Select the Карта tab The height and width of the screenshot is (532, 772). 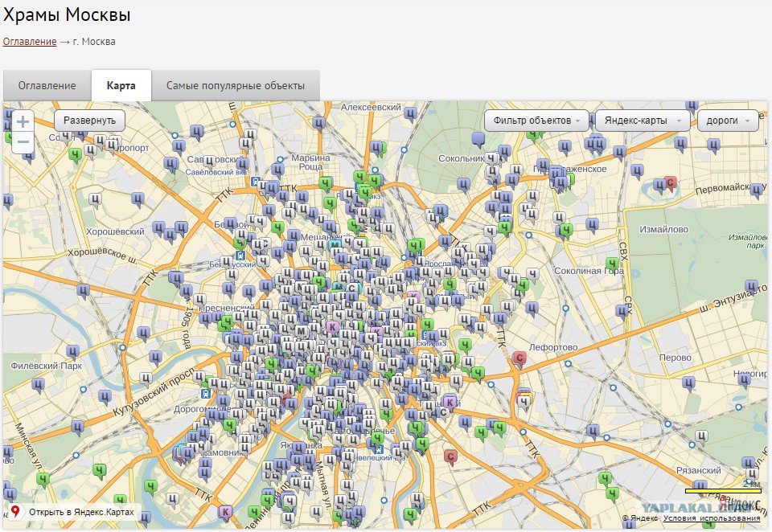coord(121,86)
